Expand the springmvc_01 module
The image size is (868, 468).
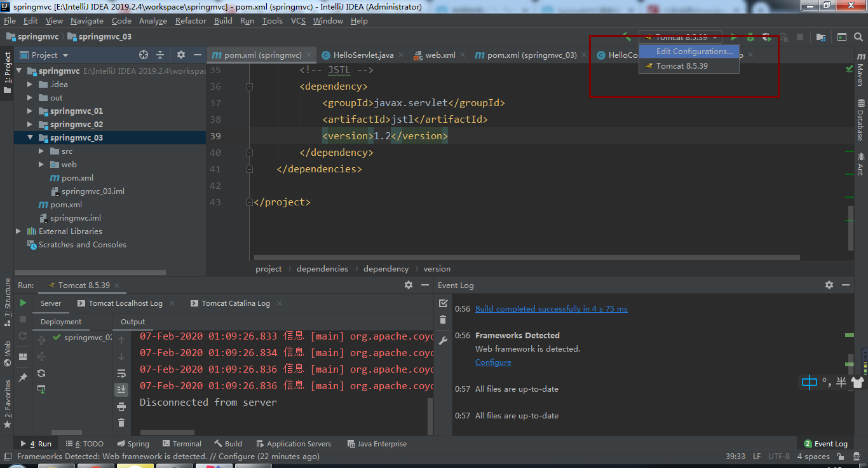coord(30,111)
